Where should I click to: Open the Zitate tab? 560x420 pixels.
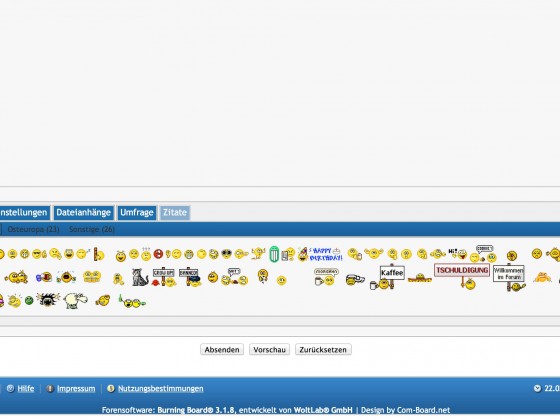click(x=175, y=212)
